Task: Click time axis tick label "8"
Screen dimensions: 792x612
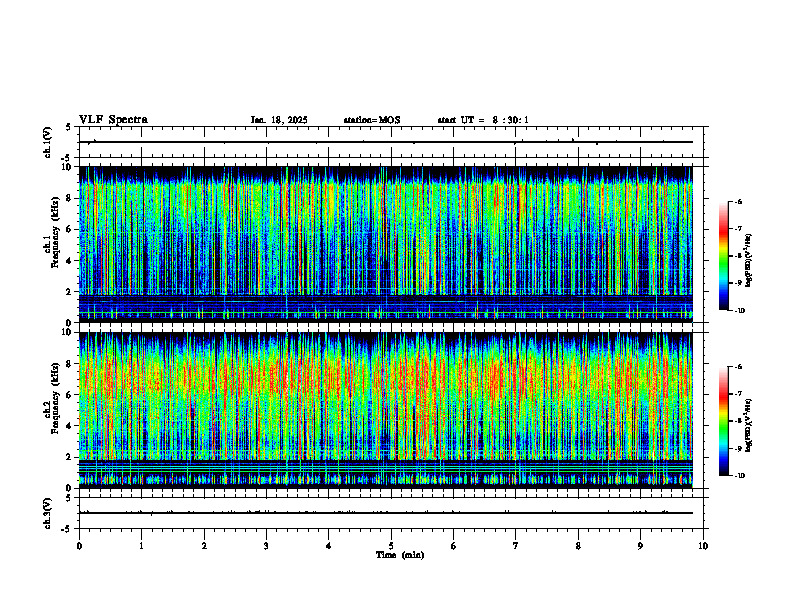Action: [x=578, y=546]
